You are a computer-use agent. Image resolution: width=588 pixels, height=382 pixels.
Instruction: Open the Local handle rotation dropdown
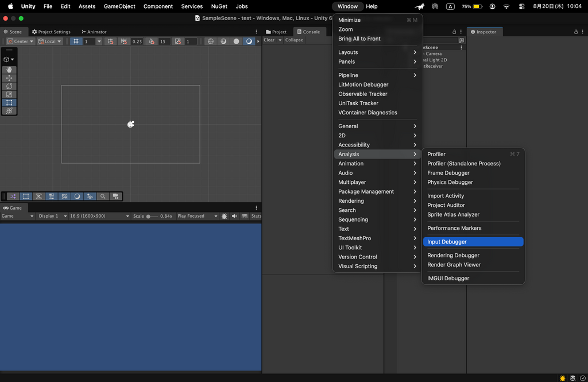[49, 41]
